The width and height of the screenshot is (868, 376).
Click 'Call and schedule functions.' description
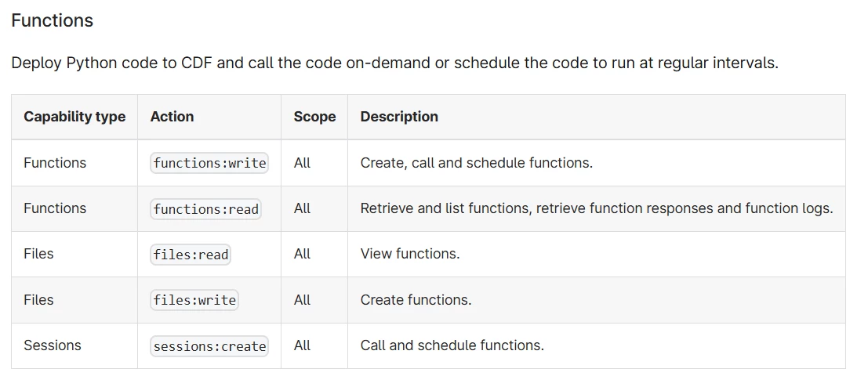coord(452,345)
